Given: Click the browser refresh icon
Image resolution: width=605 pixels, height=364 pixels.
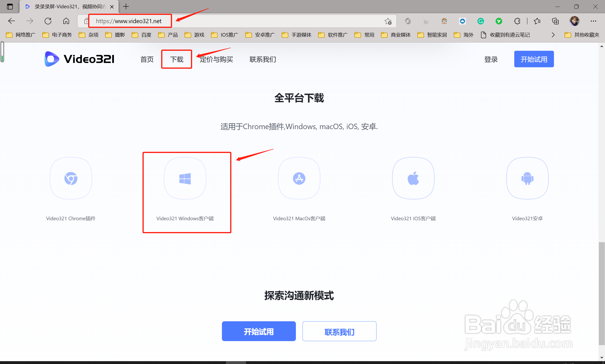Looking at the screenshot, I should [48, 21].
